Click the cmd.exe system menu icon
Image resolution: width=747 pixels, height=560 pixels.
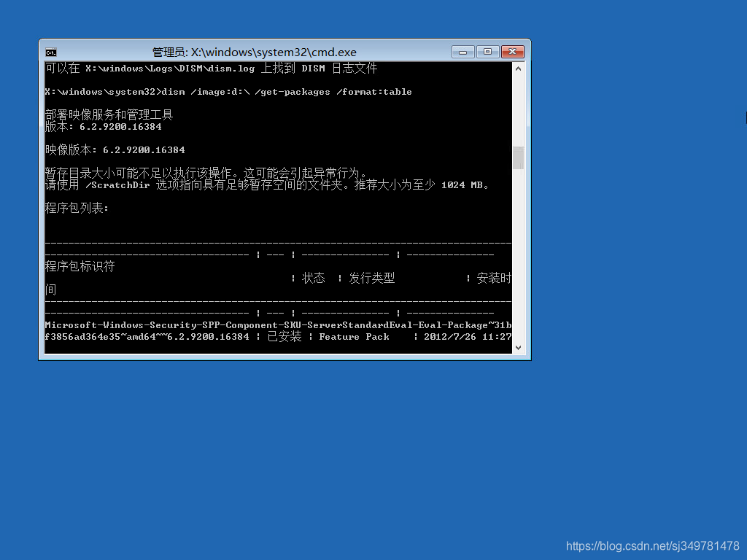tap(51, 52)
